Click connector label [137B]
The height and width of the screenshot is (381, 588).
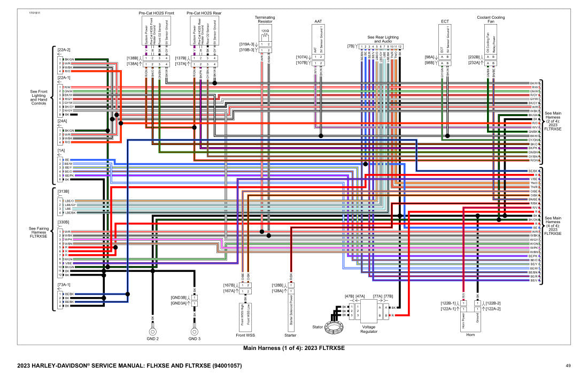click(181, 58)
